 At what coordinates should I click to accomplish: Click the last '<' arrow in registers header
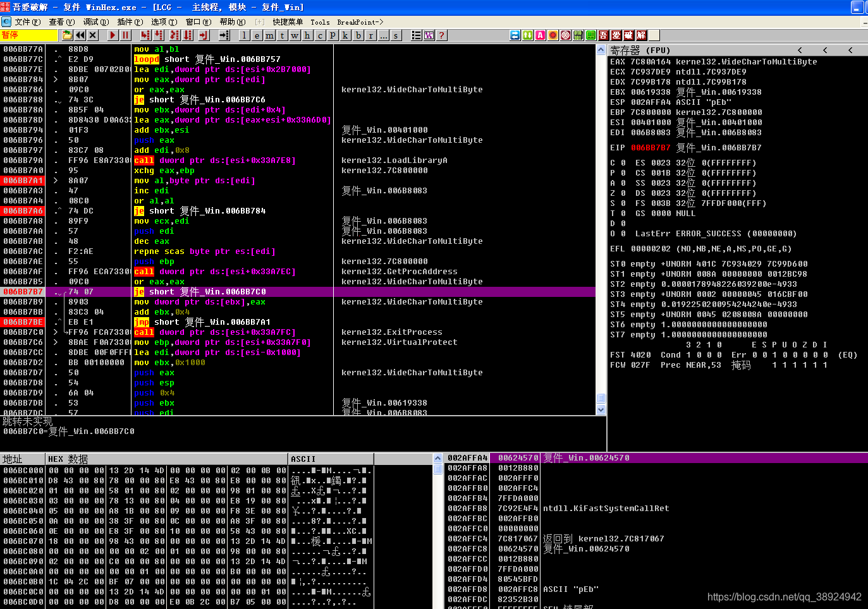coord(850,50)
